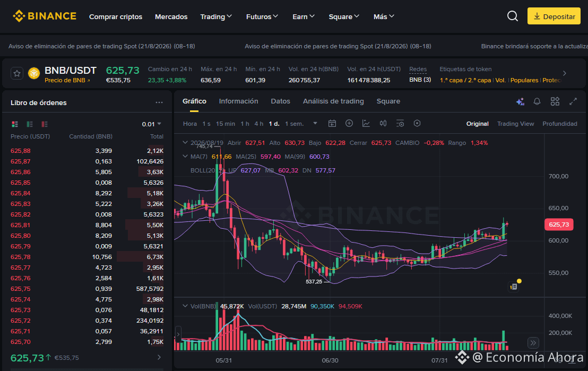The height and width of the screenshot is (371, 588).
Task: Add BNB/USDT to favorites star
Action: click(x=17, y=74)
